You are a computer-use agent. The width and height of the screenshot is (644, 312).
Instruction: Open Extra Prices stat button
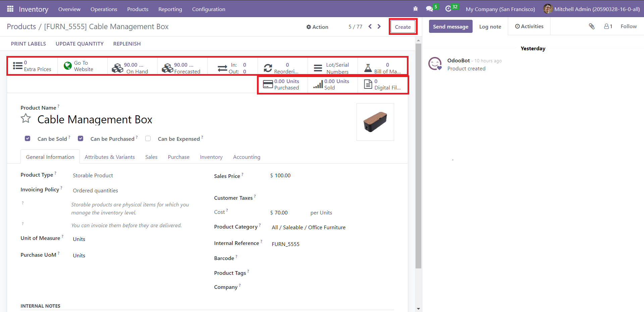[32, 66]
